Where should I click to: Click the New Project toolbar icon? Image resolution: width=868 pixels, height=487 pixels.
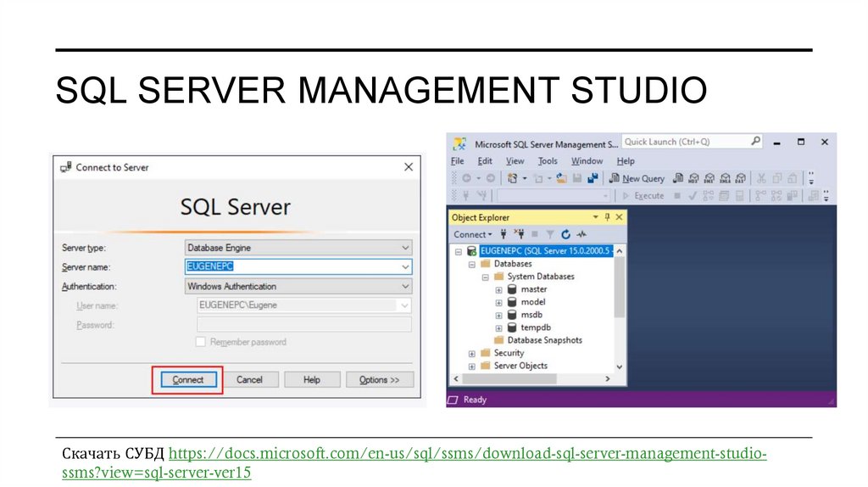[513, 178]
